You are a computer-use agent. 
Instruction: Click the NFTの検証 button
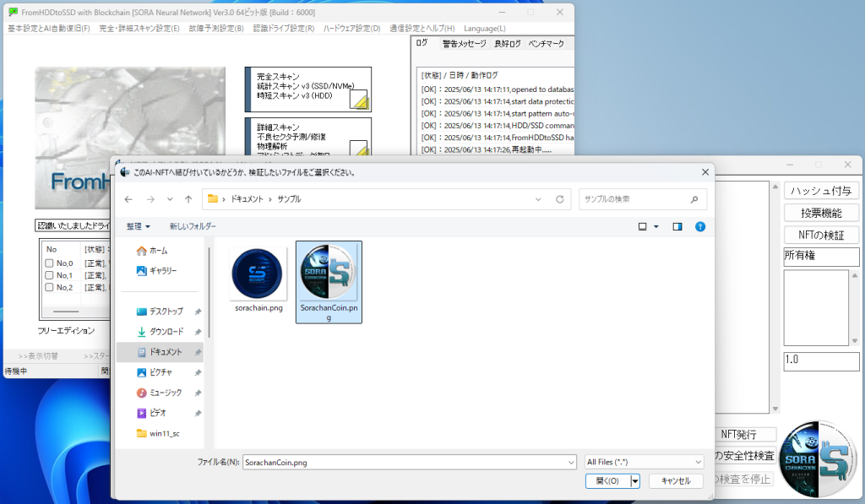click(820, 234)
